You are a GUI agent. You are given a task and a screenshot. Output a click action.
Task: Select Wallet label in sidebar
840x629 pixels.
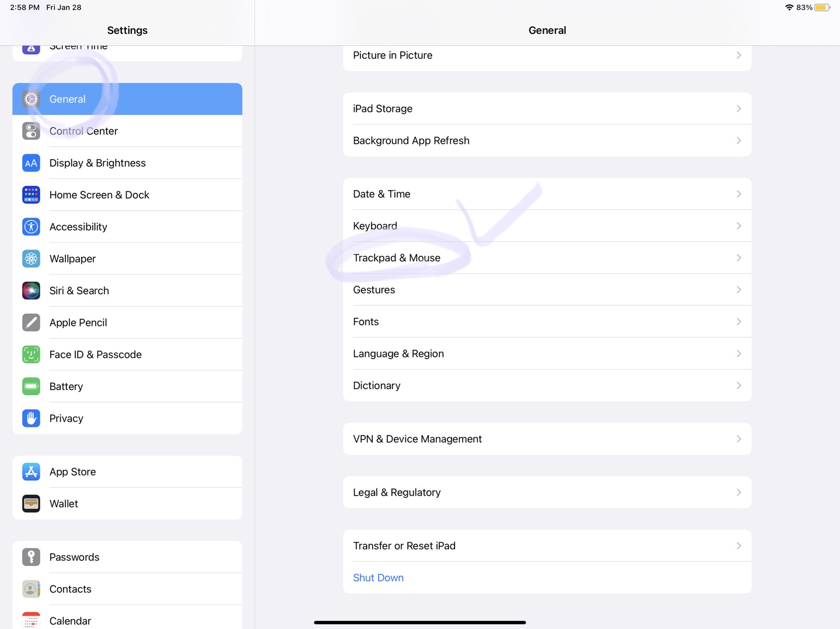[64, 504]
